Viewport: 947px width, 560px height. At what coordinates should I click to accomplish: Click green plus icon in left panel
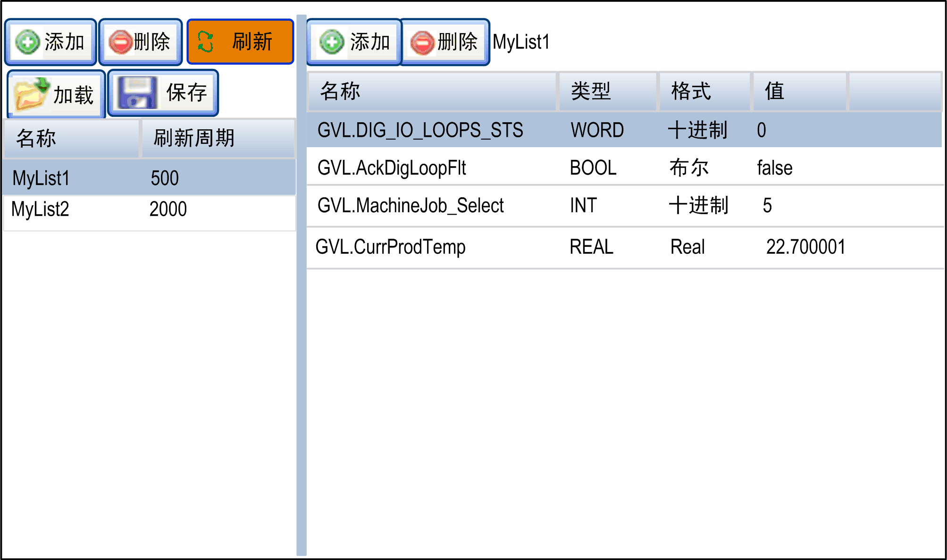[x=28, y=42]
